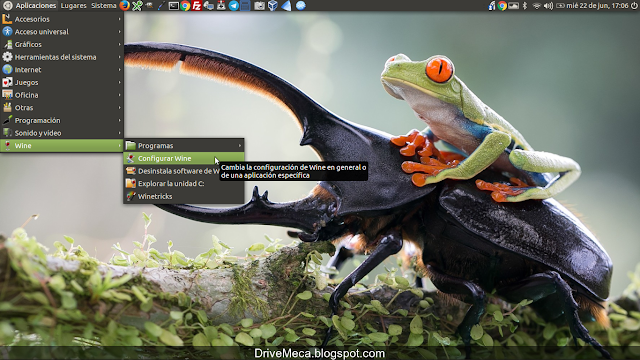Click the blue paper-plane-shaped launcher icon
This screenshot has height=360, width=640.
coord(287,6)
